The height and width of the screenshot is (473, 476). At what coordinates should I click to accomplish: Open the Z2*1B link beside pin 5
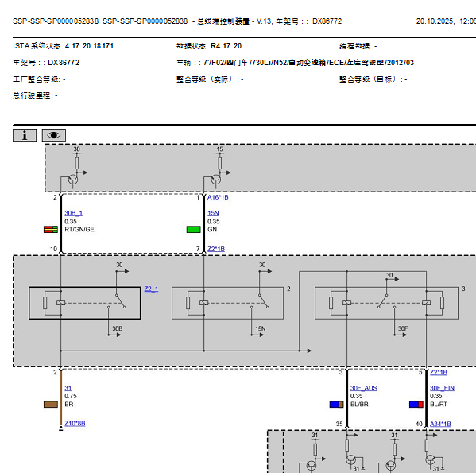pos(439,372)
